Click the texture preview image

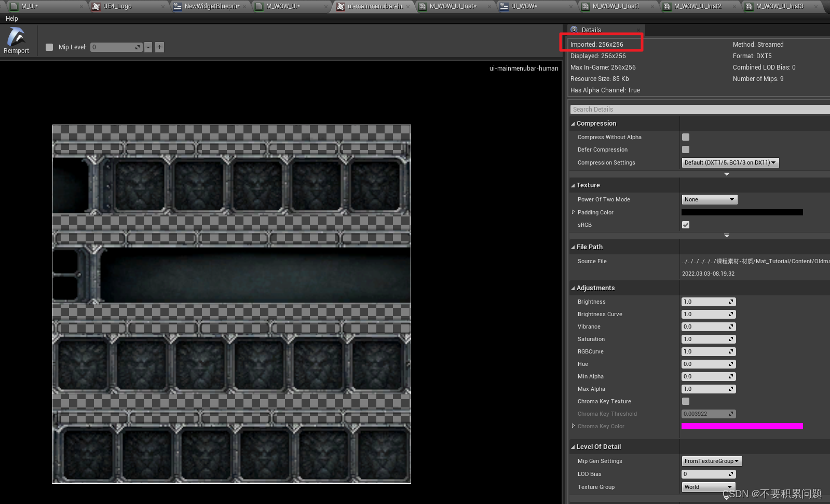click(x=232, y=304)
